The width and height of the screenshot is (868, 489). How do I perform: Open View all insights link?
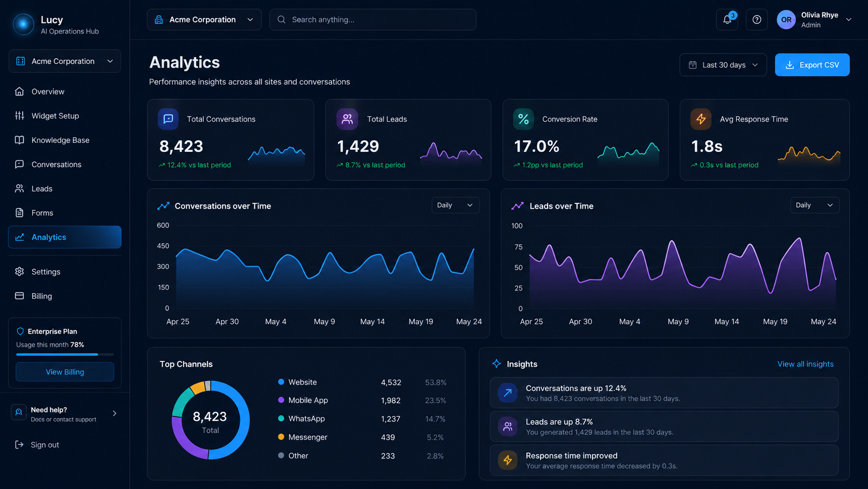[805, 364]
